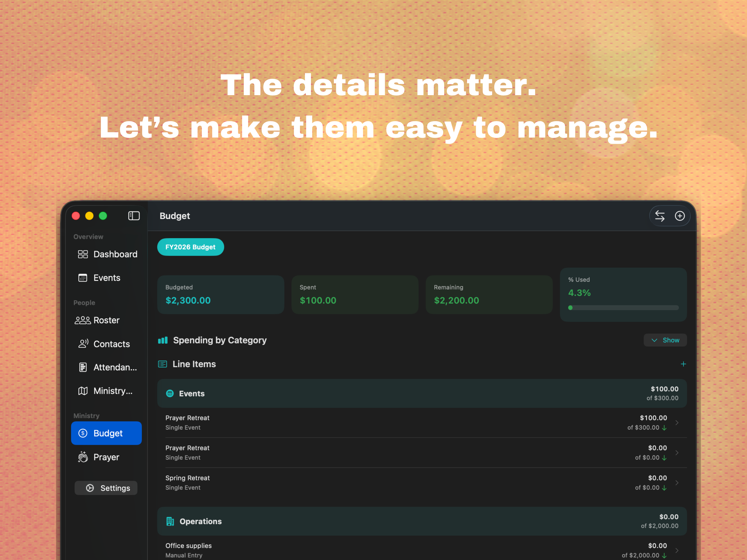Click the Events category header row

click(422, 393)
